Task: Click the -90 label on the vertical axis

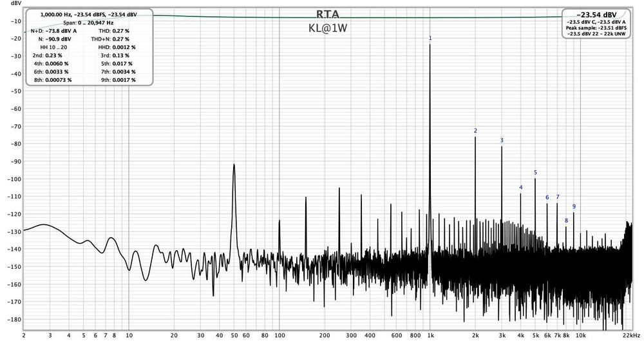Action: tap(15, 162)
